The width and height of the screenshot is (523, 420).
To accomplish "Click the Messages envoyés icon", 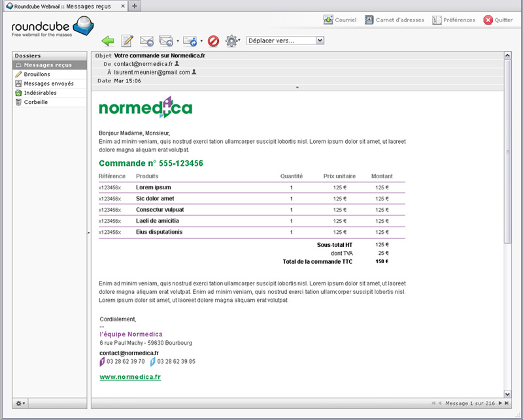I will point(19,84).
